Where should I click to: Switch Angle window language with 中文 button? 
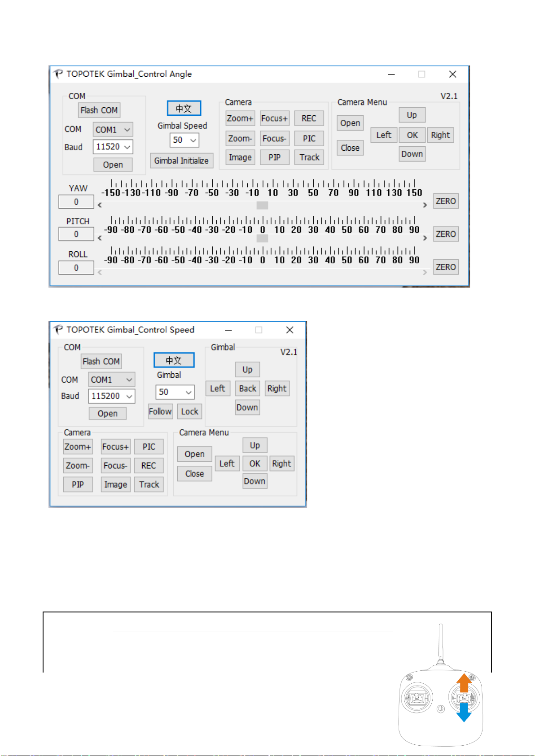pos(184,108)
